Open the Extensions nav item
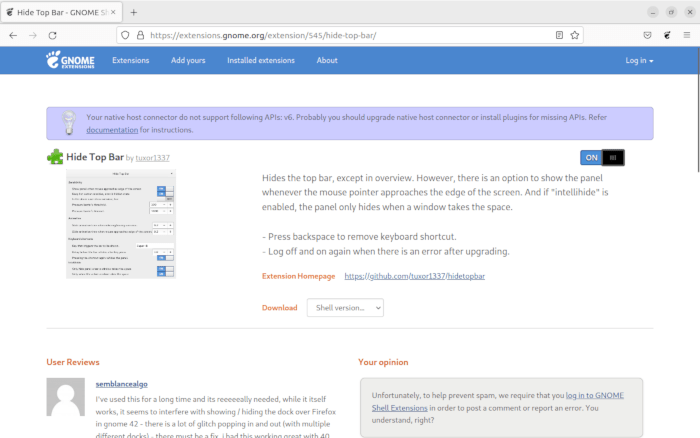700x438 pixels. point(130,60)
